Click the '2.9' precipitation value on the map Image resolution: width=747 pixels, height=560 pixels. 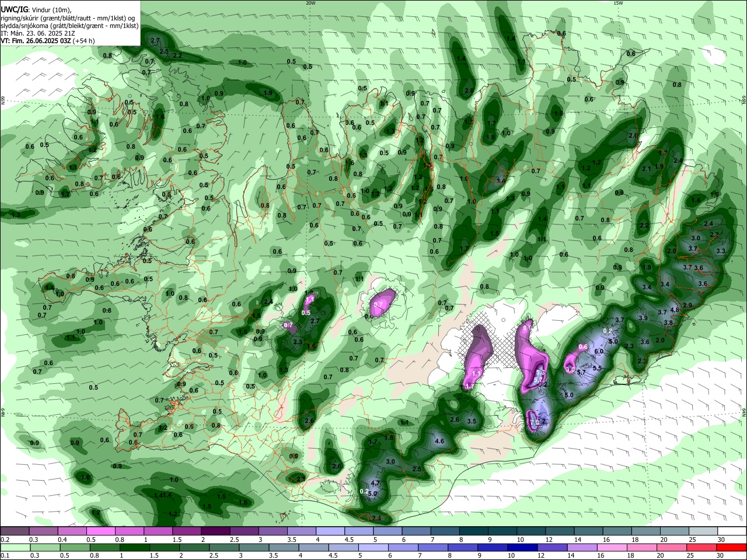687,305
